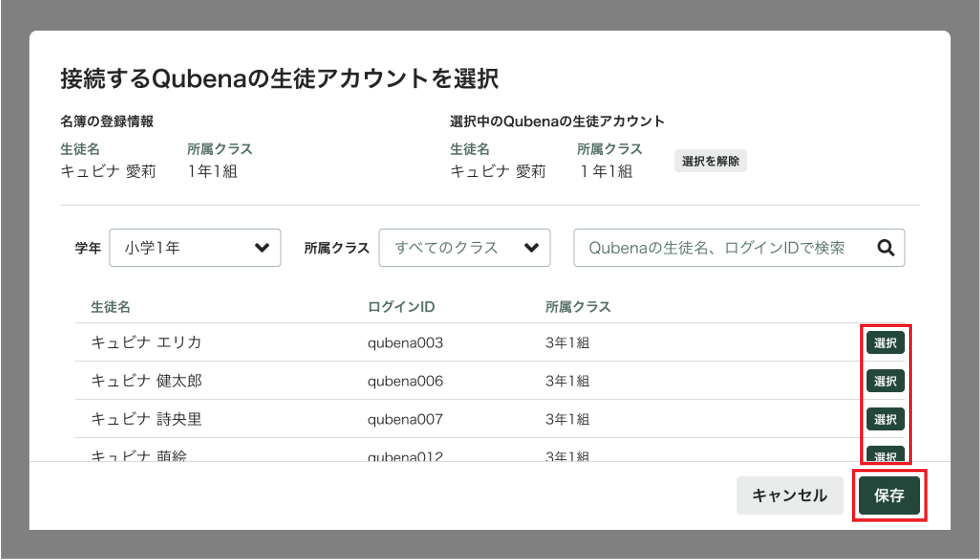This screenshot has height=560, width=980.
Task: Select student キュビナ エリカ with 選択 button
Action: click(885, 342)
